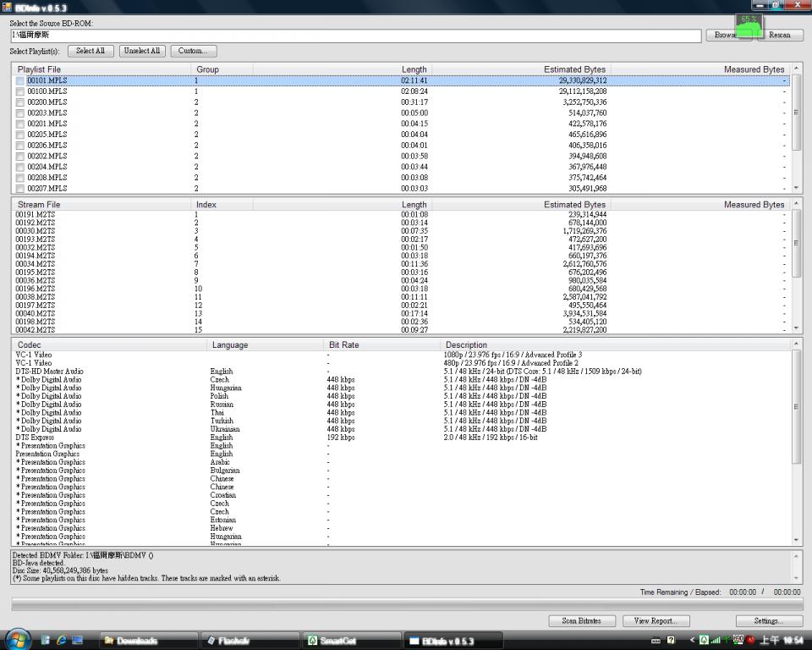Viewport: 812px width, 650px height.
Task: Sort codec list by Language column header
Action: pyautogui.click(x=230, y=344)
